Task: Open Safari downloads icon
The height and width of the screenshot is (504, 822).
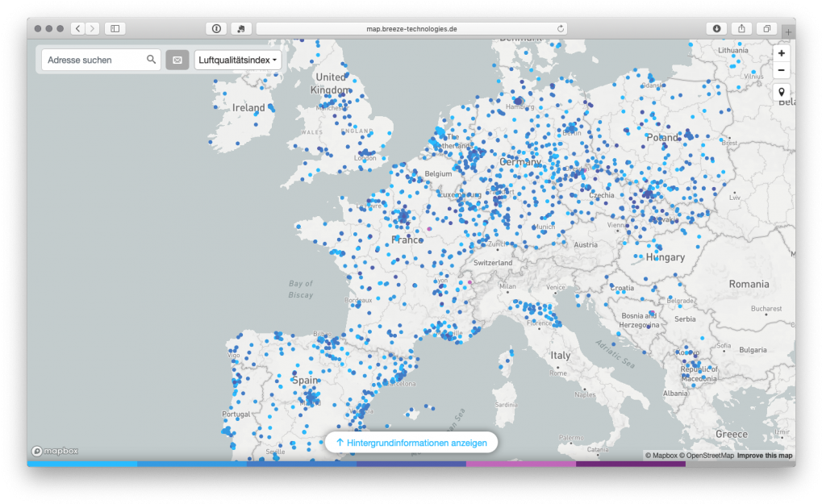Action: 716,28
